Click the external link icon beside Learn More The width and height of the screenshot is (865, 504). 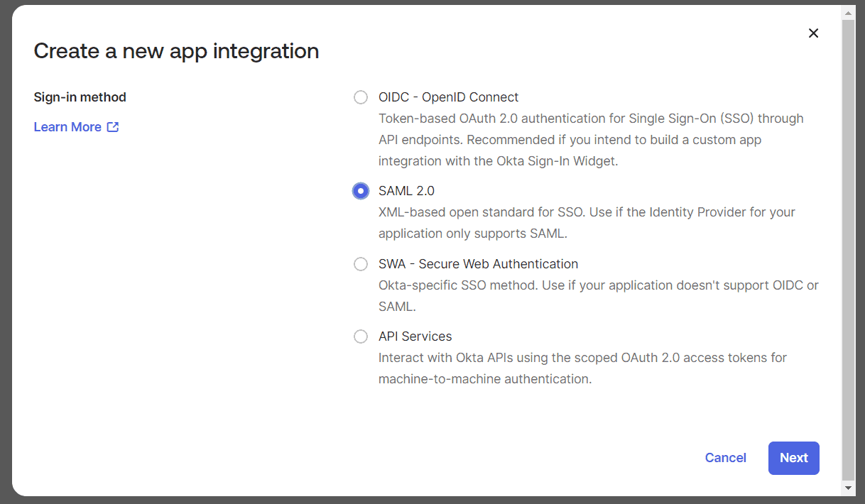pos(112,127)
